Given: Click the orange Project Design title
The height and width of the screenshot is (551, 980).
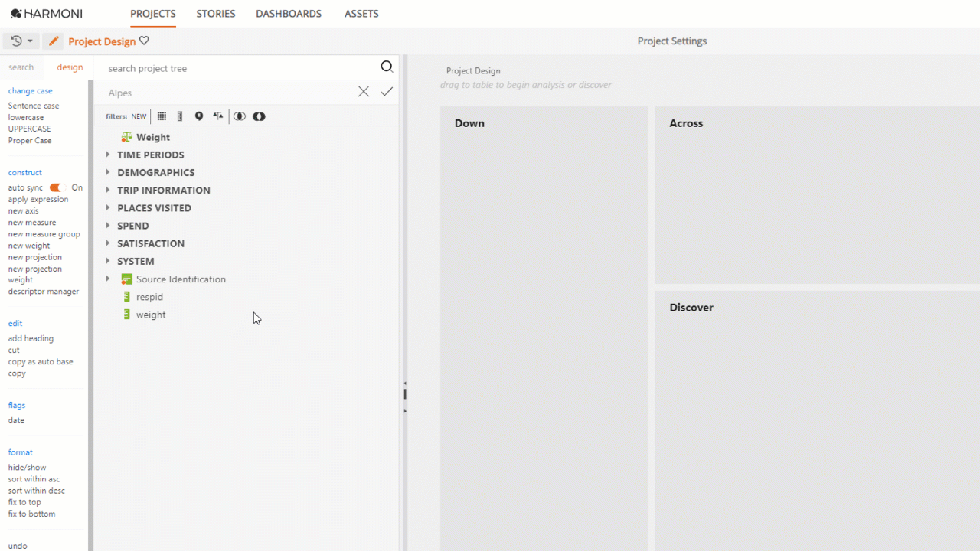Looking at the screenshot, I should pyautogui.click(x=102, y=41).
